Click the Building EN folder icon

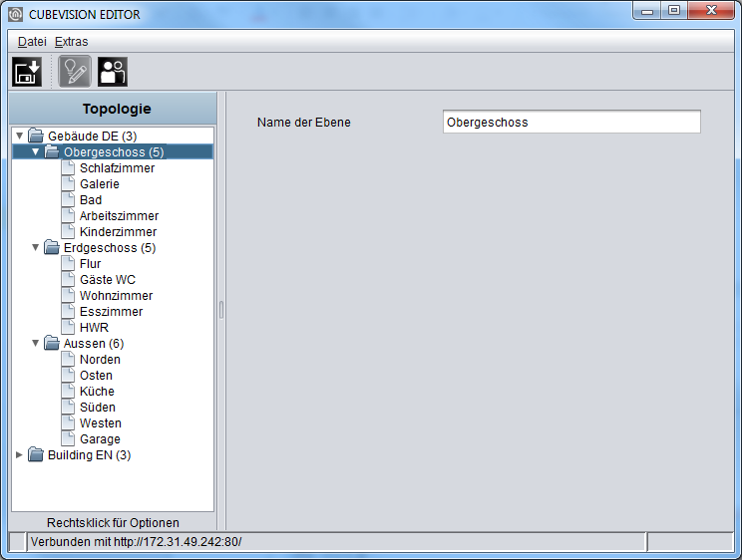36,454
